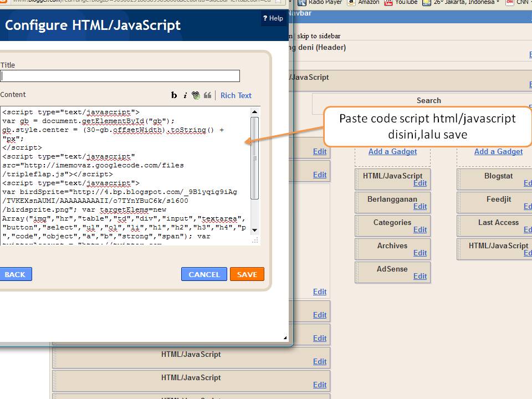Click popup window resize corner grip
The image size is (532, 399).
tap(285, 337)
